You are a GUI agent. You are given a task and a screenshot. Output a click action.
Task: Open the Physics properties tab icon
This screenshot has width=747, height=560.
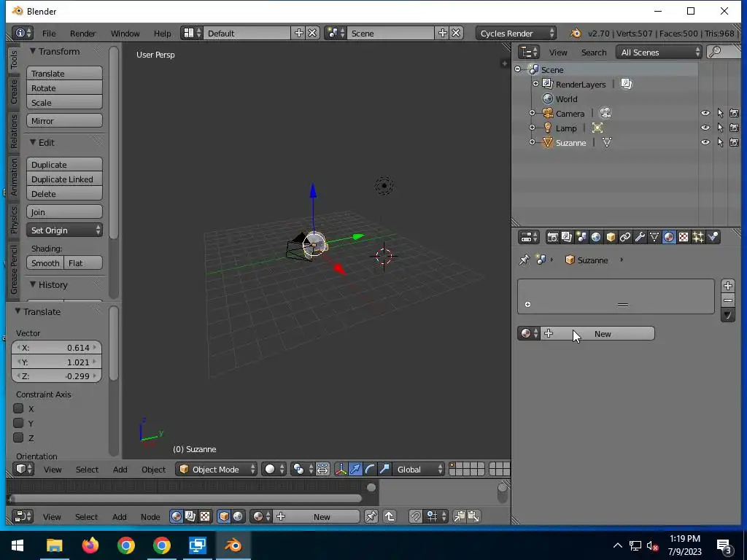(x=713, y=237)
